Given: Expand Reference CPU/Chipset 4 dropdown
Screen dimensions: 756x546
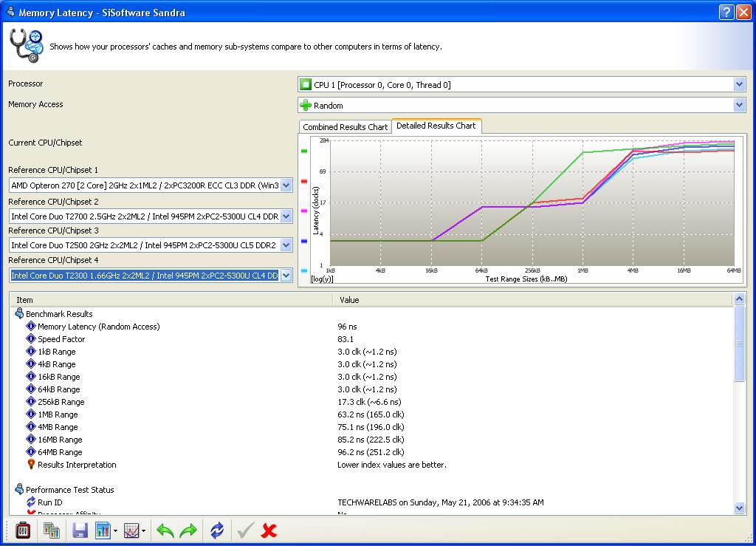Looking at the screenshot, I should (286, 276).
